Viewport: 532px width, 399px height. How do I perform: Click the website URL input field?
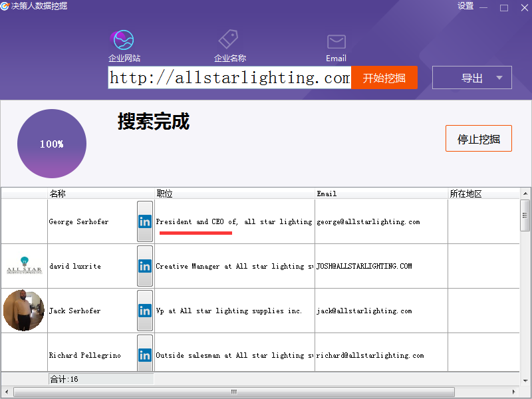(229, 78)
